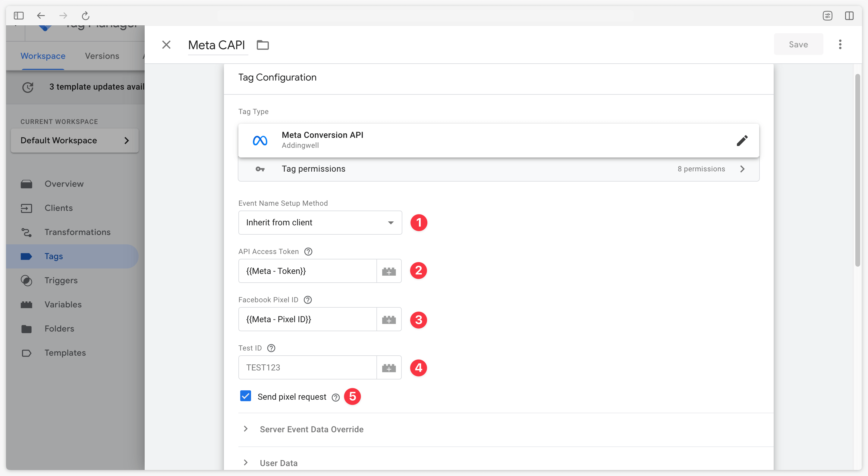The image size is (868, 476).
Task: Go forward with browser forward arrow
Action: point(63,15)
